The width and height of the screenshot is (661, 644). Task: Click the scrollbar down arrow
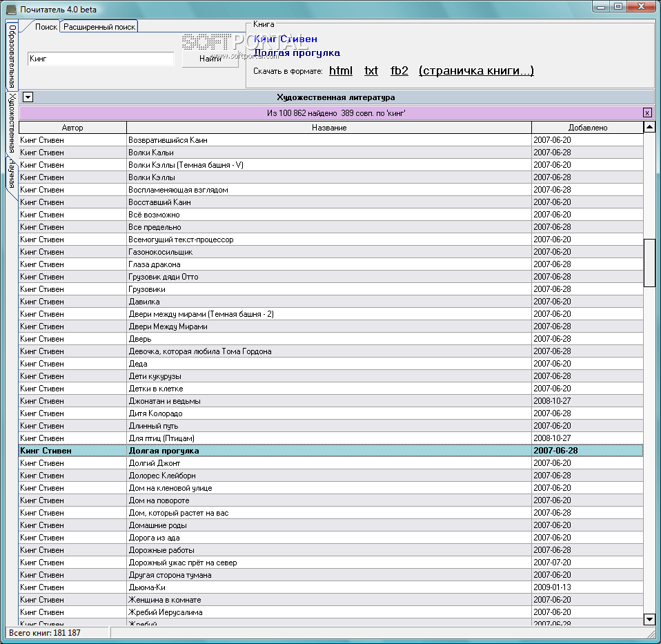[649, 619]
